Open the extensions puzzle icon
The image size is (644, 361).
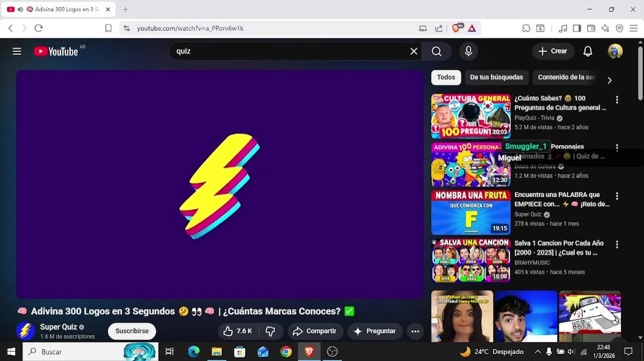coord(526,28)
